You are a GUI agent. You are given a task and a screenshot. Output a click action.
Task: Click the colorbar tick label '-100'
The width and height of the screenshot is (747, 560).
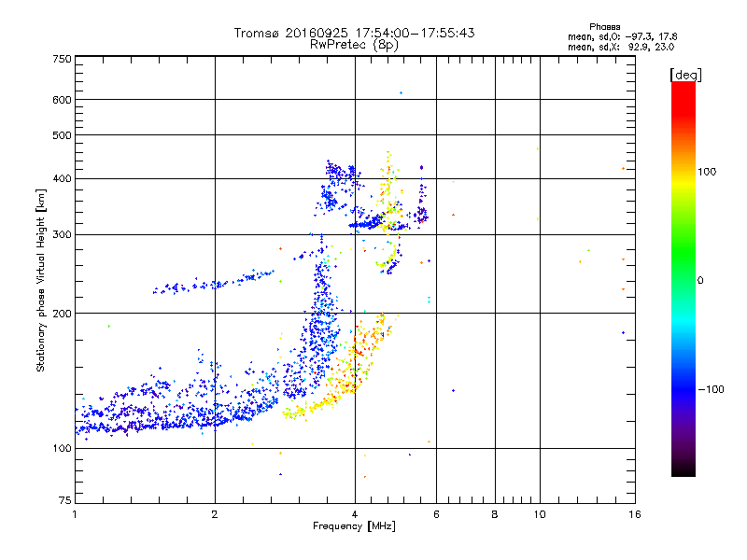pos(711,389)
